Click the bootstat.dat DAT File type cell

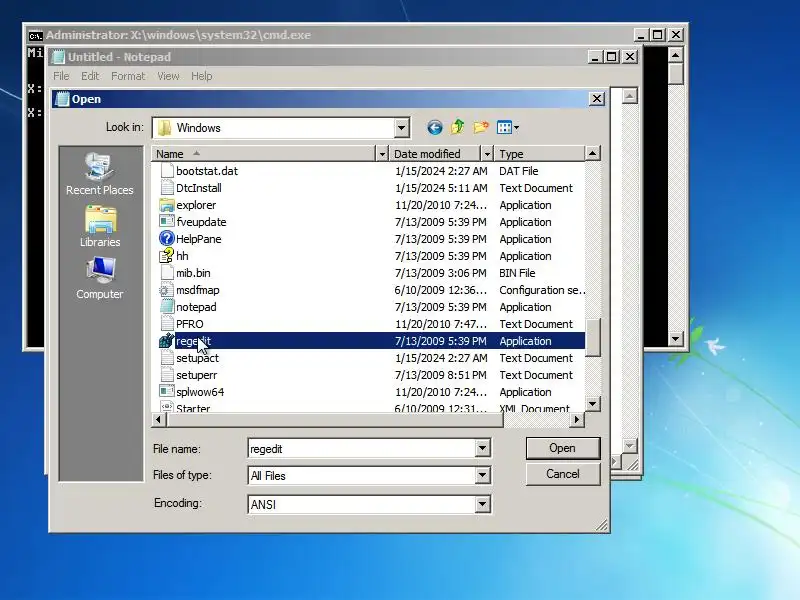coord(518,171)
